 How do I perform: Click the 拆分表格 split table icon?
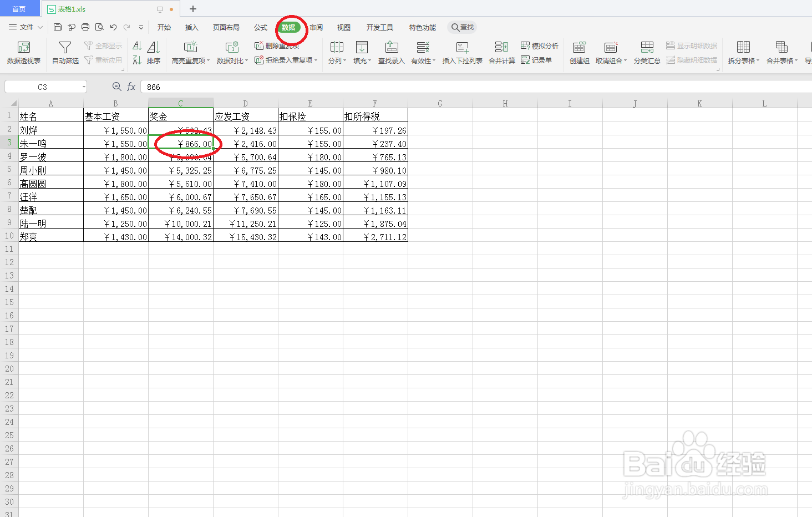click(743, 47)
